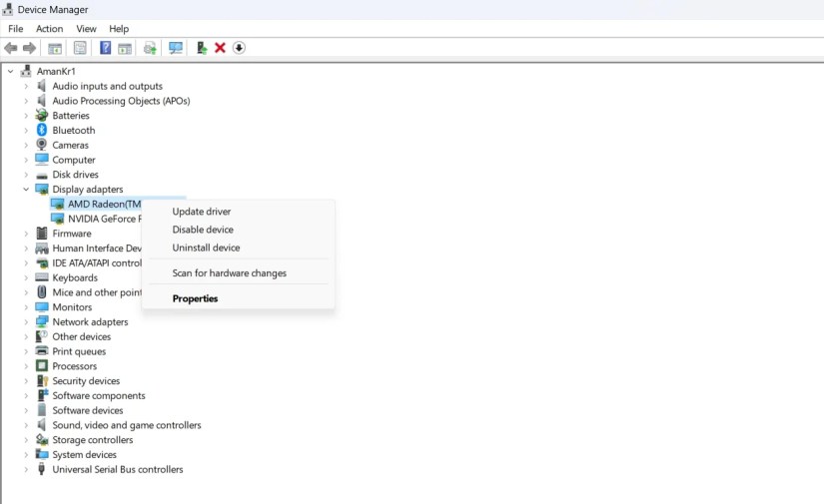
Task: Collapse the AmanKr1 root node
Action: [x=11, y=71]
